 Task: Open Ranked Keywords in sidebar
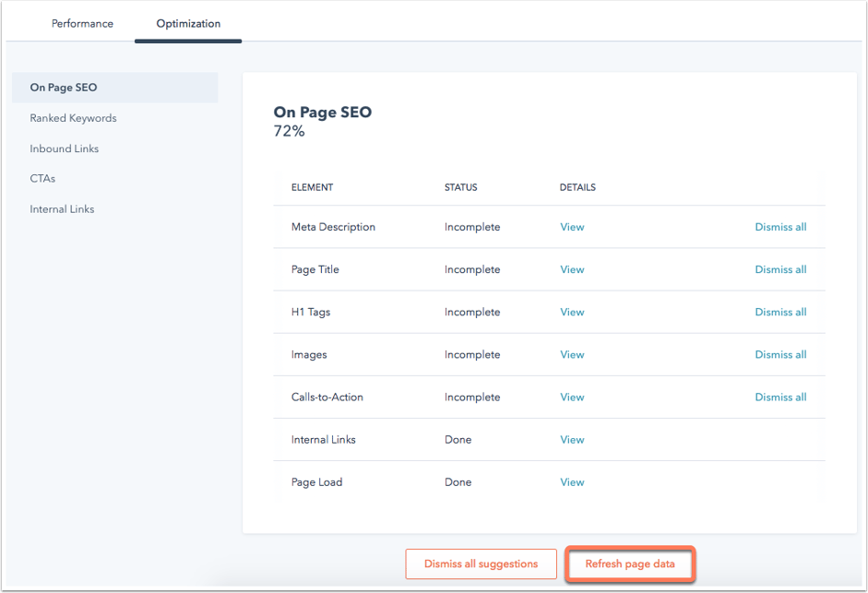click(73, 118)
